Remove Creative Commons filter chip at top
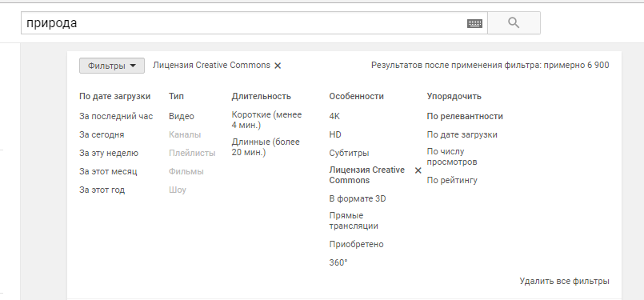The height and width of the screenshot is (300, 644). click(x=278, y=66)
